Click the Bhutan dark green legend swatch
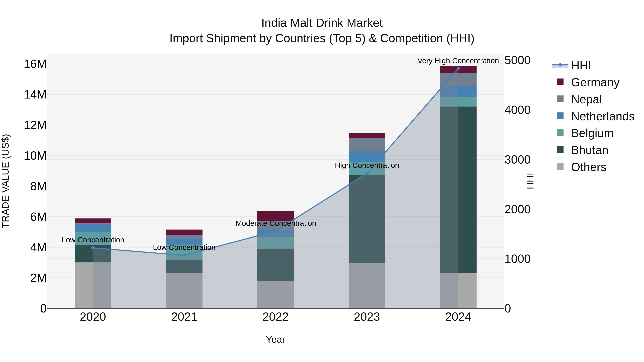 tap(560, 150)
